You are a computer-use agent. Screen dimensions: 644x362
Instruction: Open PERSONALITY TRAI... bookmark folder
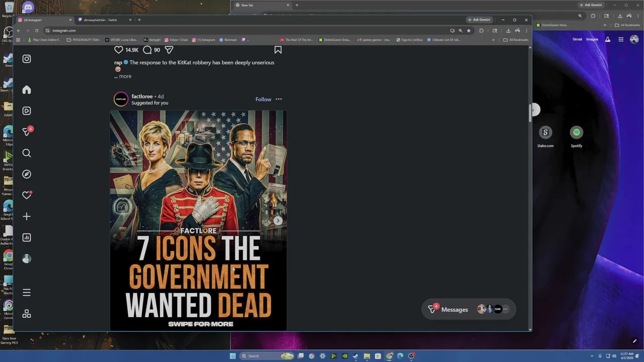(84, 40)
